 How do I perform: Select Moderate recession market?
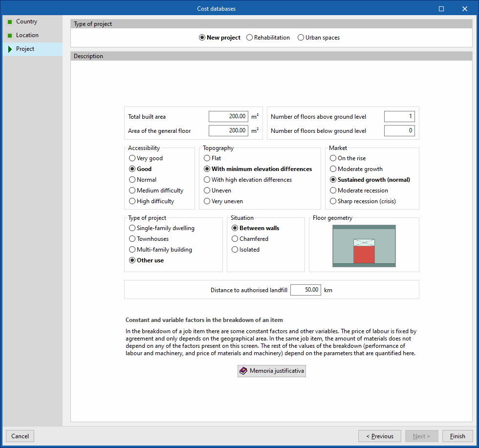[x=359, y=190]
